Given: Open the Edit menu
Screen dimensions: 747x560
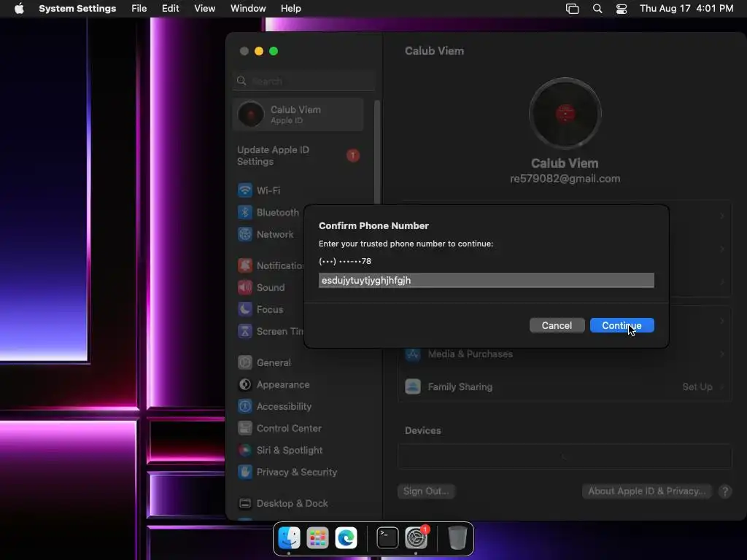Looking at the screenshot, I should tap(170, 9).
